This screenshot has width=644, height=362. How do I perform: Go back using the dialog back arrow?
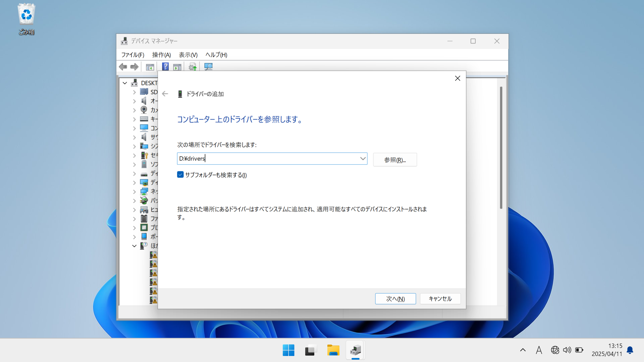pyautogui.click(x=165, y=94)
